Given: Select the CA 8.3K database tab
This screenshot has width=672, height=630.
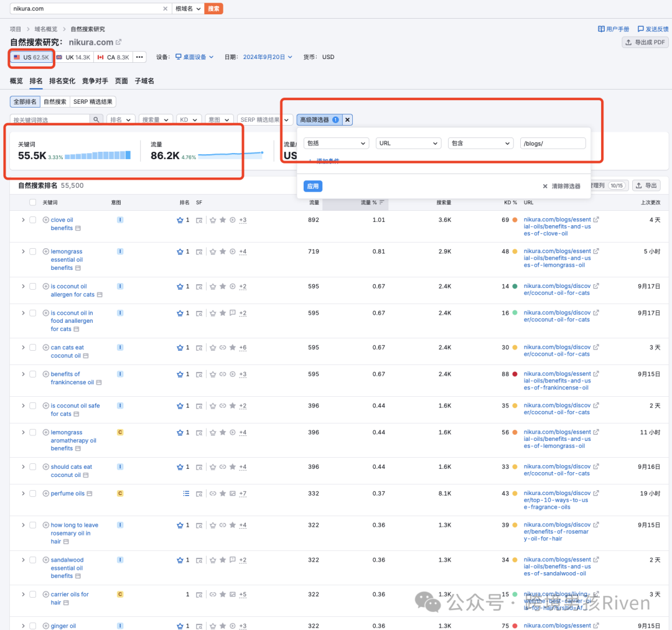Looking at the screenshot, I should click(113, 57).
